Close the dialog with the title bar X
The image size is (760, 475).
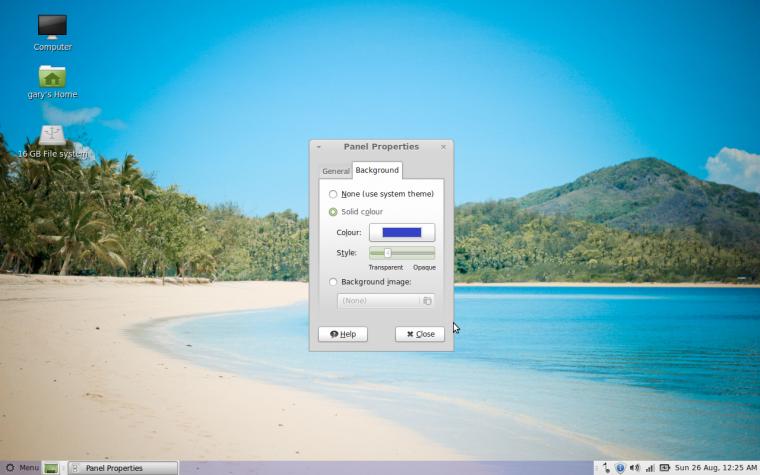pos(443,147)
